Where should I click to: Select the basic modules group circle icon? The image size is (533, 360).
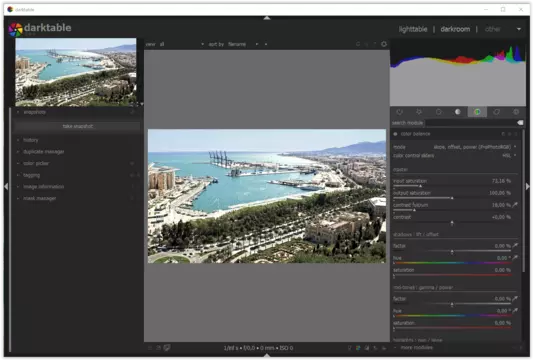(x=439, y=112)
